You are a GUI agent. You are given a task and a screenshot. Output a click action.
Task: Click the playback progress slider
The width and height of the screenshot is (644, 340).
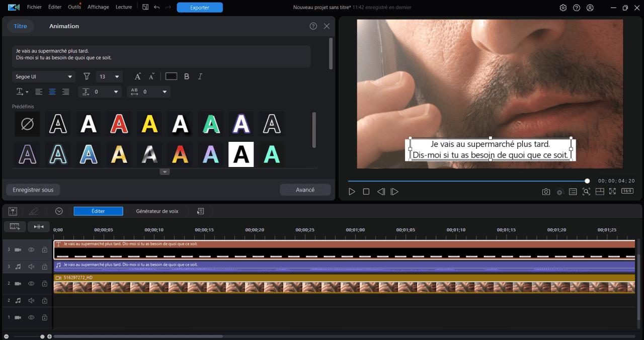pyautogui.click(x=468, y=181)
